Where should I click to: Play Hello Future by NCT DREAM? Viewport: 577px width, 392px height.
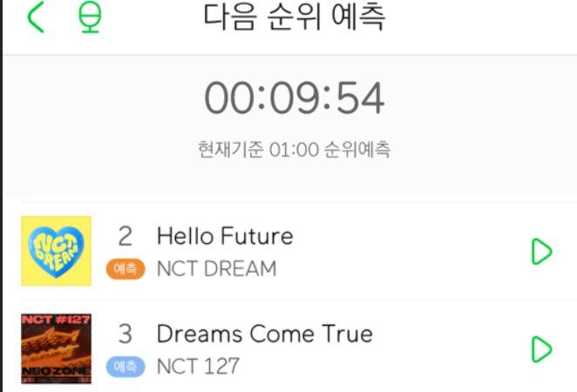[541, 252]
